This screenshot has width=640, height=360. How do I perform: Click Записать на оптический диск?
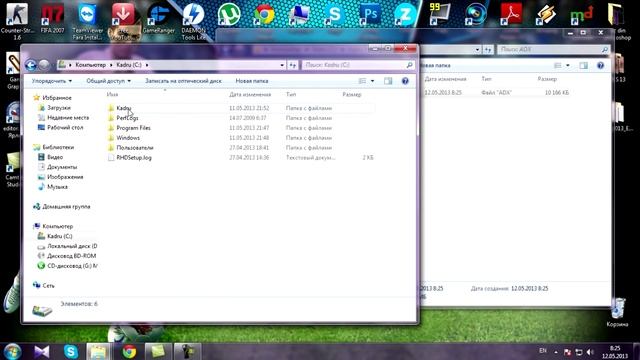(x=183, y=81)
